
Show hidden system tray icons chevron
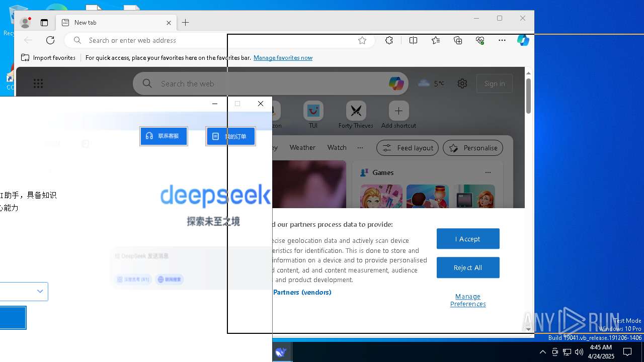(542, 352)
